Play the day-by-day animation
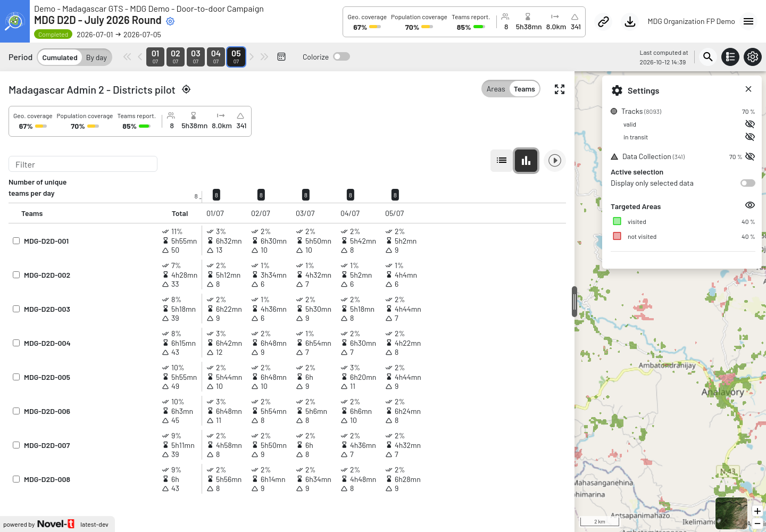The image size is (766, 532). point(555,160)
